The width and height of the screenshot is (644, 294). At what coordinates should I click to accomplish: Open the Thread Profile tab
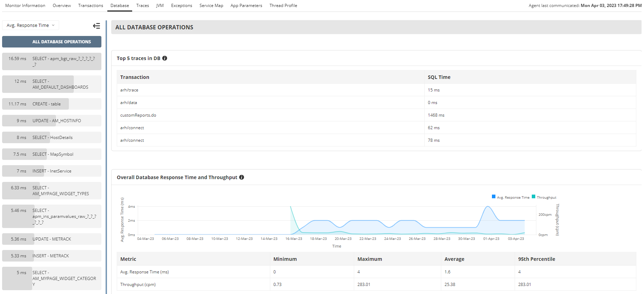pyautogui.click(x=283, y=6)
